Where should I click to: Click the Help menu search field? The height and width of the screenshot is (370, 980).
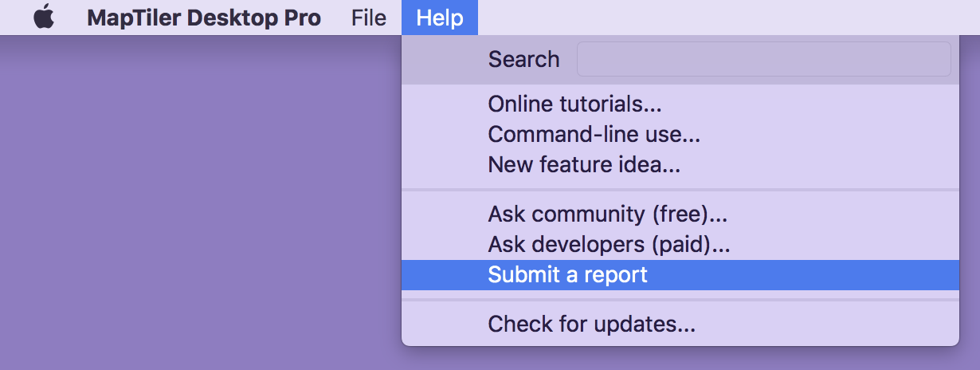point(762,59)
